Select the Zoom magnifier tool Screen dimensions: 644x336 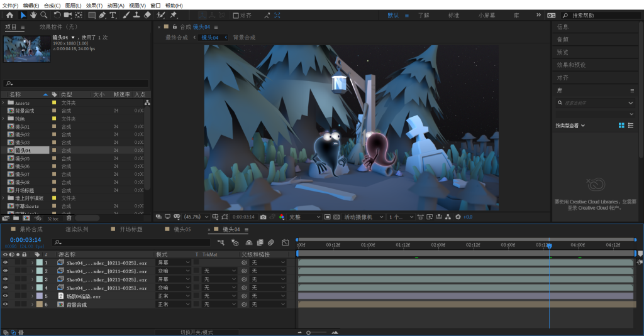pyautogui.click(x=43, y=15)
